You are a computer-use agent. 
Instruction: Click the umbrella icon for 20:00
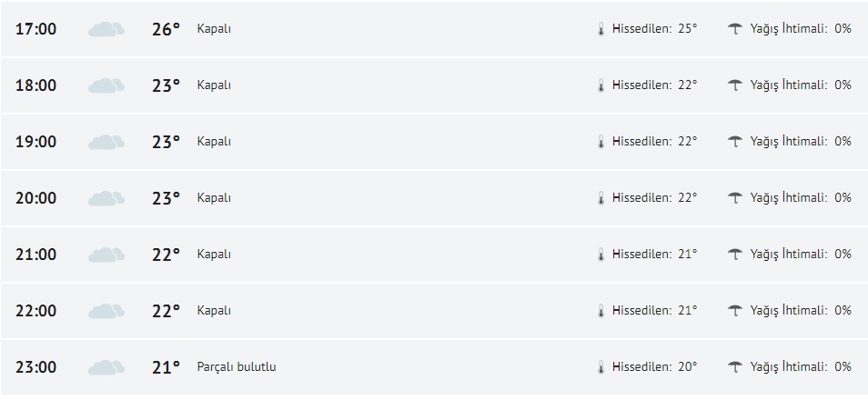(735, 198)
